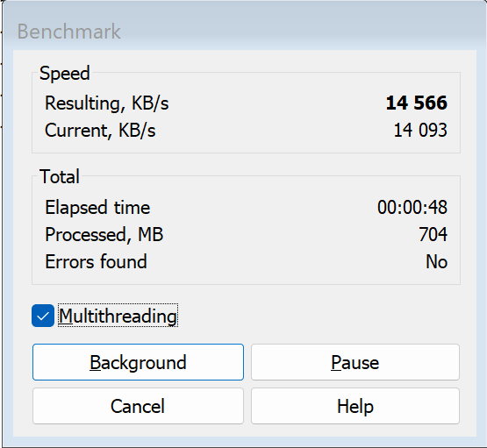Select the Current speed value 14 093
The width and height of the screenshot is (487, 448).
click(x=420, y=130)
